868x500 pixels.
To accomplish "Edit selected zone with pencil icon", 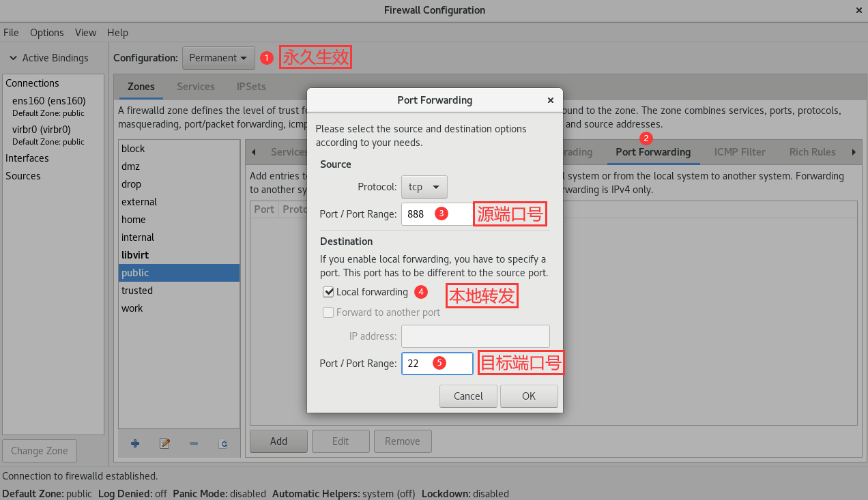I will click(x=164, y=443).
